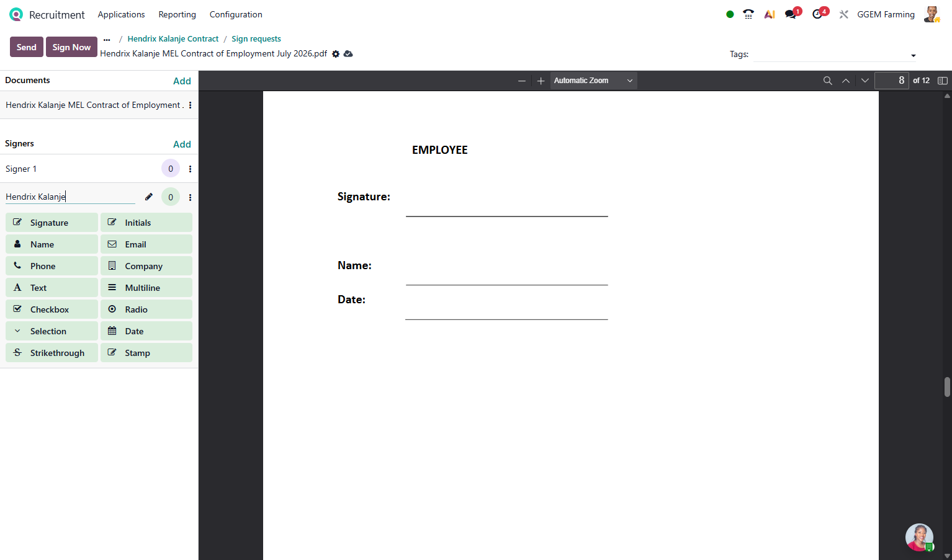952x560 pixels.
Task: Click the cloud save icon beside the filename
Action: [x=348, y=54]
